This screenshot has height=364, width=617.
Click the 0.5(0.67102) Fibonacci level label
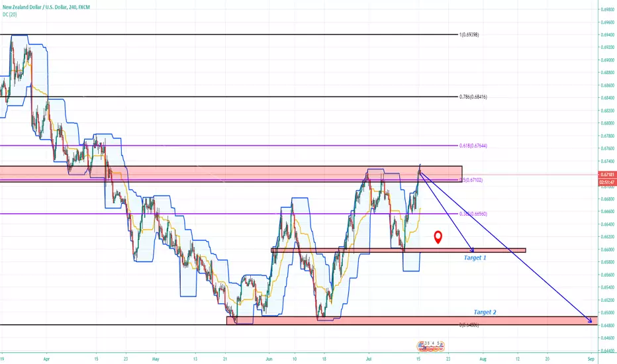pos(471,180)
